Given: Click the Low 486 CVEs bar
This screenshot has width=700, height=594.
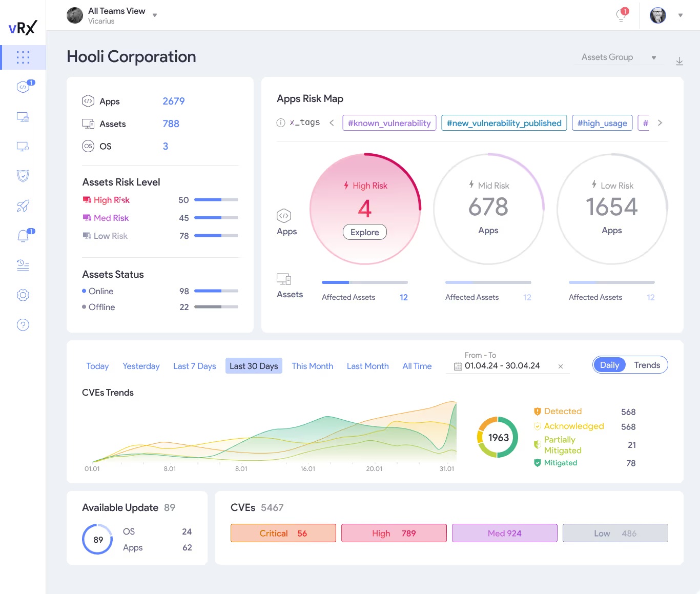Looking at the screenshot, I should click(615, 533).
